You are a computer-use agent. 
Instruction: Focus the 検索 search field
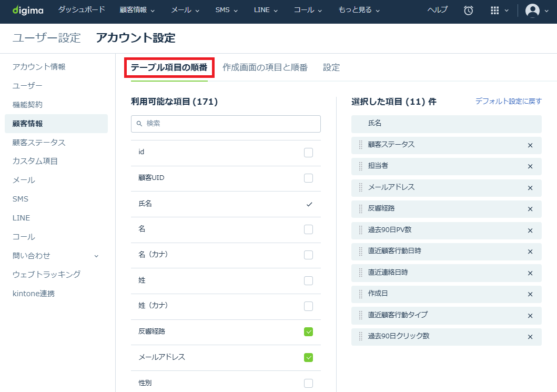coord(226,124)
